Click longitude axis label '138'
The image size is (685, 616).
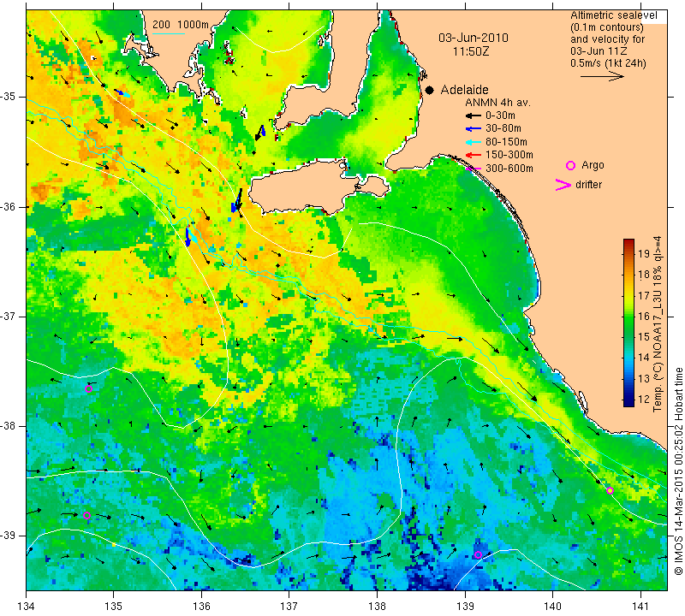(377, 607)
